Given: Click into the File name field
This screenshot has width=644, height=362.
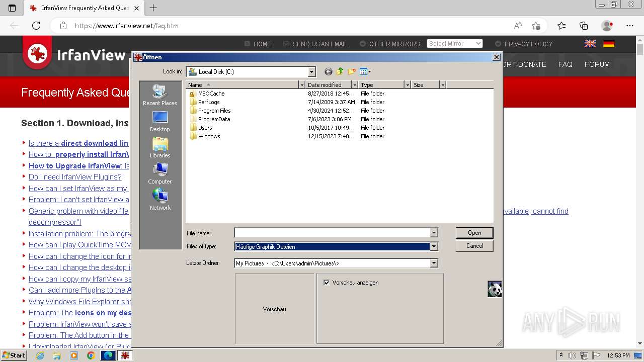Looking at the screenshot, I should point(332,233).
